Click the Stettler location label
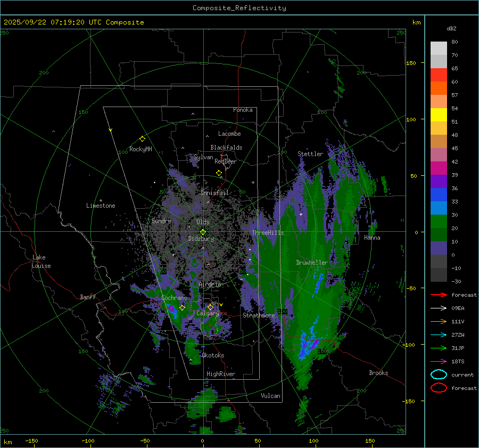The height and width of the screenshot is (448, 479). click(310, 154)
